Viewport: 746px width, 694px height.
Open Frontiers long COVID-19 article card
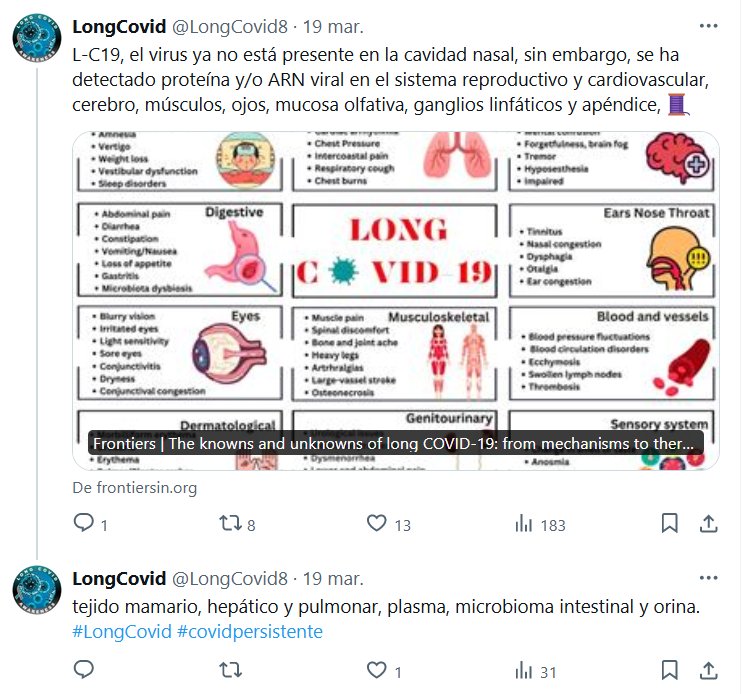click(396, 301)
